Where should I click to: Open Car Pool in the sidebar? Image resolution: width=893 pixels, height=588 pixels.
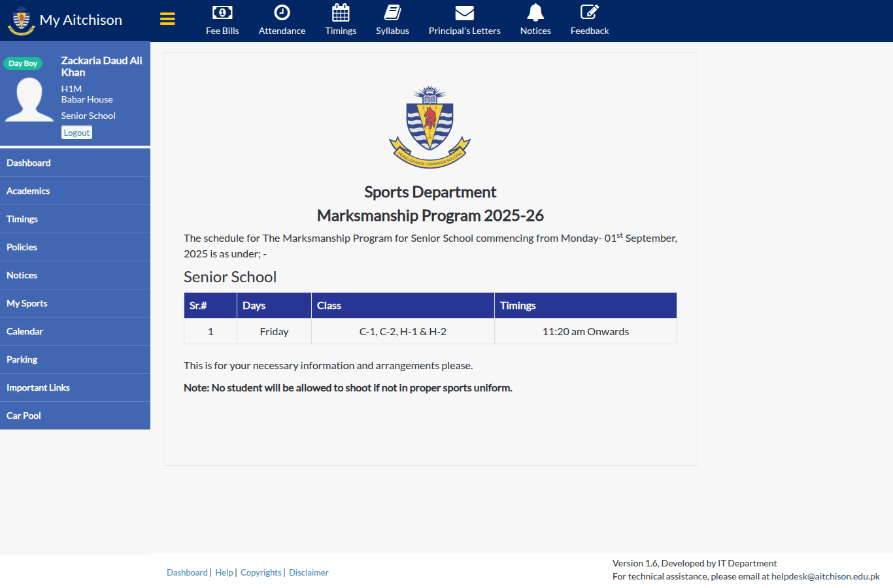point(75,416)
